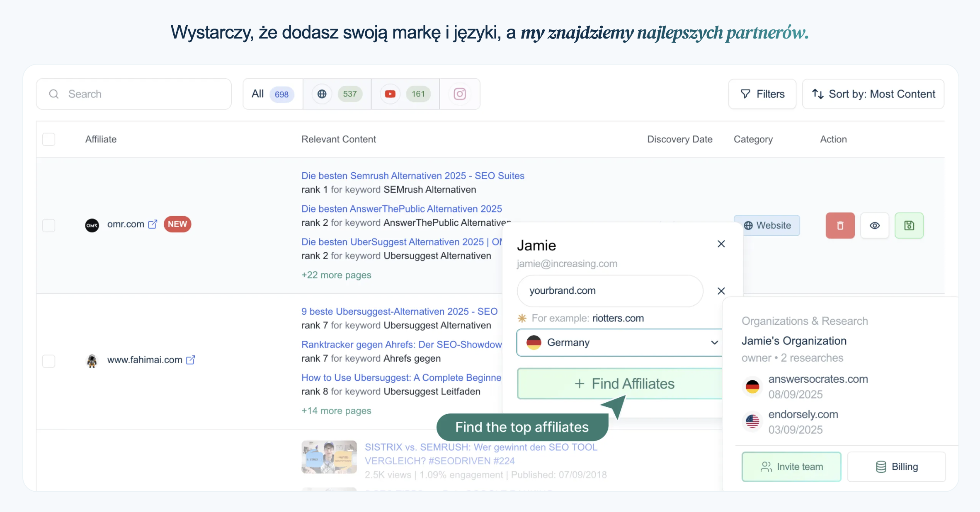Open www.fahimai.com external link icon

(x=190, y=360)
